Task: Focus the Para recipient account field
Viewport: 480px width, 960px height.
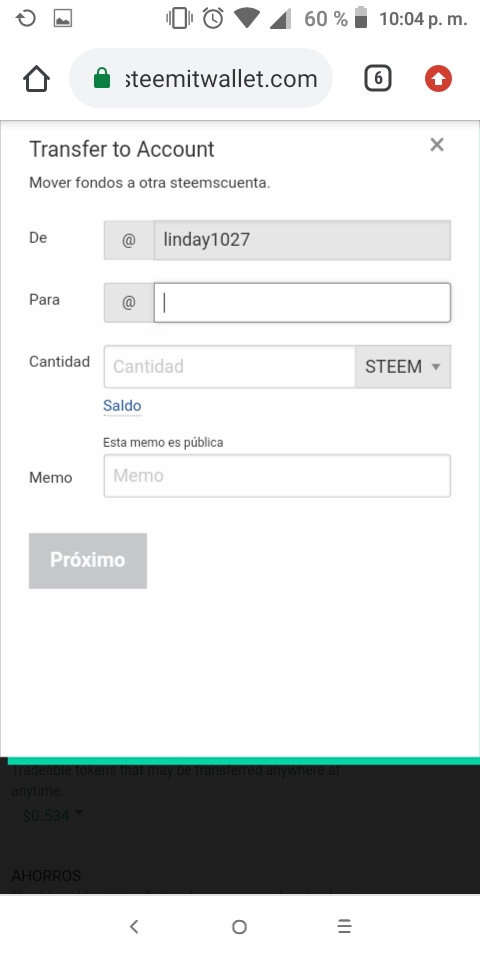Action: coord(302,302)
